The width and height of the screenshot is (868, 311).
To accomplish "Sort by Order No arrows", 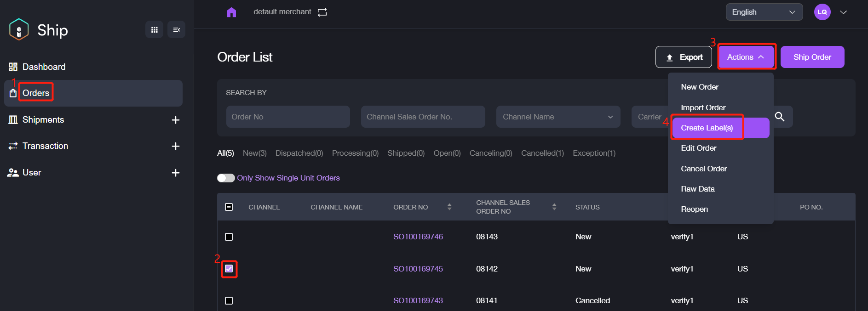I will point(449,207).
